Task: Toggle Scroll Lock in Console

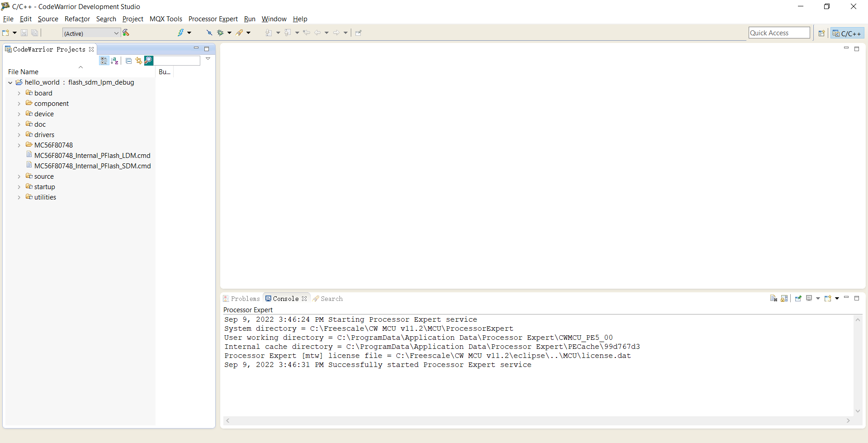Action: (x=784, y=298)
